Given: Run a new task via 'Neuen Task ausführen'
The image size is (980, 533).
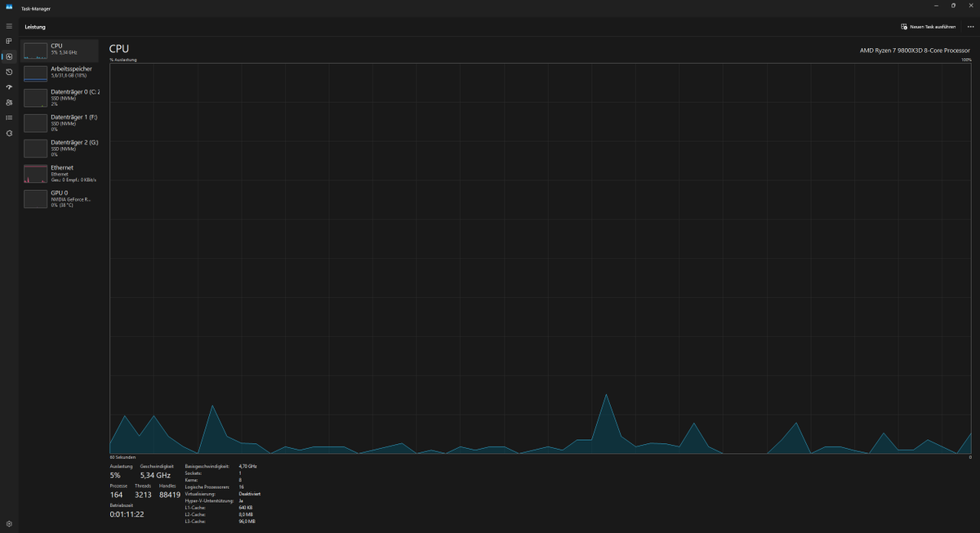Looking at the screenshot, I should click(x=928, y=26).
